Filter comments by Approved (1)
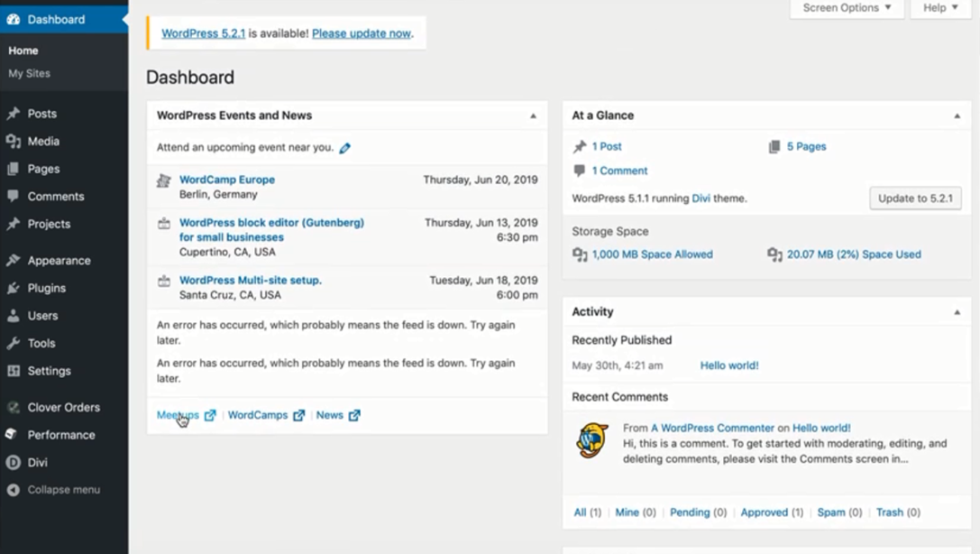Viewport: 980px width, 554px height. 772,512
